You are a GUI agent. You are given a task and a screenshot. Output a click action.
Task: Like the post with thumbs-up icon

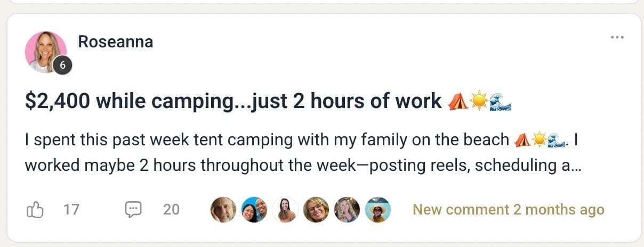coord(35,210)
